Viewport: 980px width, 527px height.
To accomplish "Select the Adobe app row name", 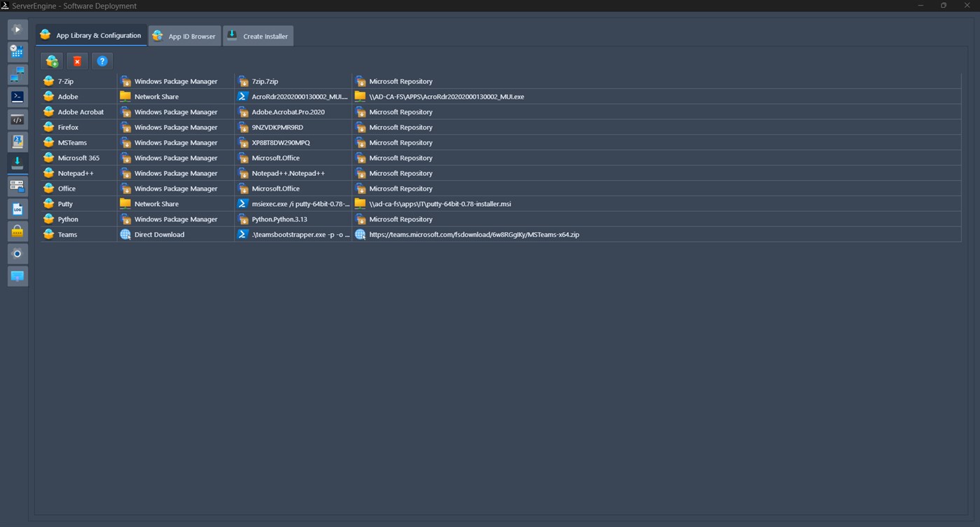I will click(68, 97).
